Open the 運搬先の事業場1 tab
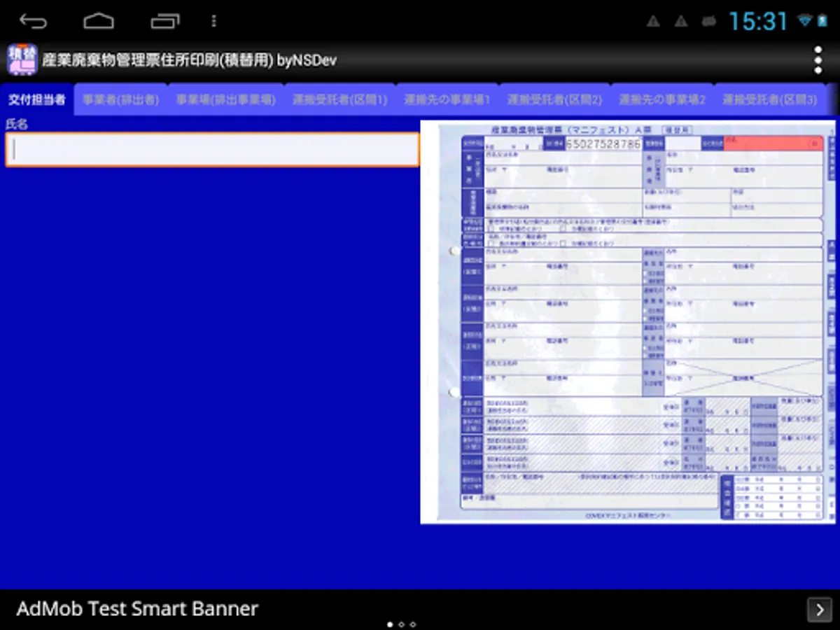The height and width of the screenshot is (630, 840). tap(447, 99)
